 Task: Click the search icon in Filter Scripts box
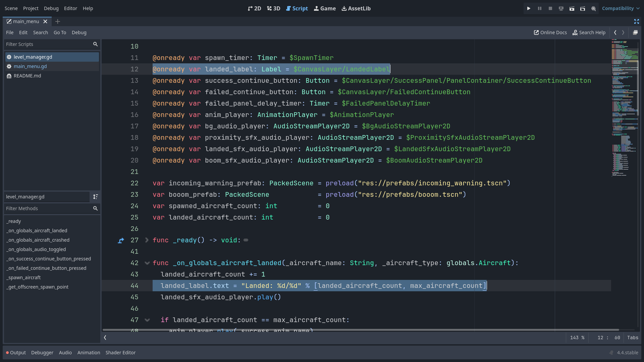96,44
